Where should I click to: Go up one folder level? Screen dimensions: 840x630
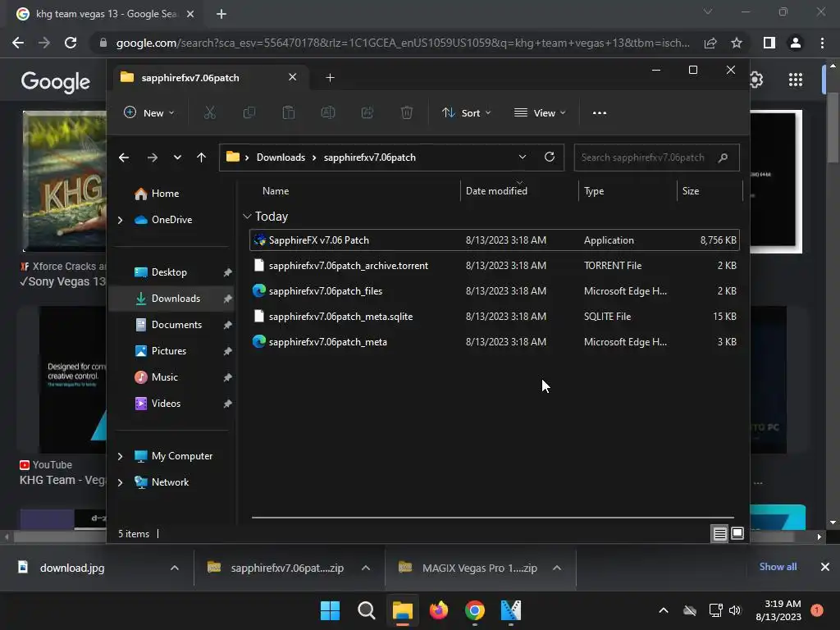click(202, 157)
